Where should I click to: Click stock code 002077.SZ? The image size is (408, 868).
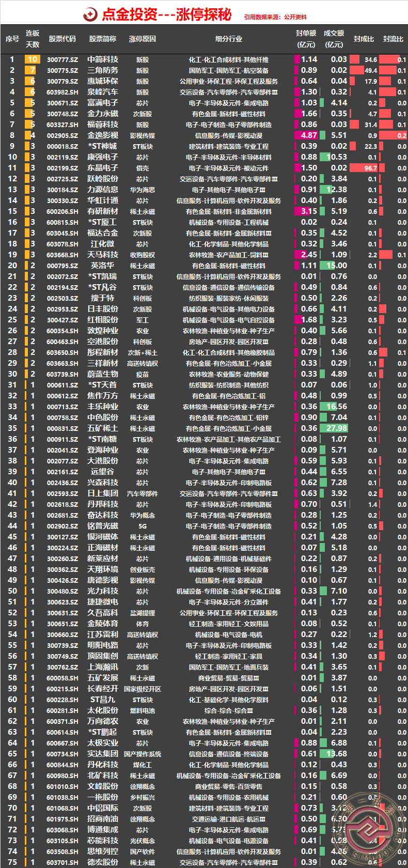(62, 461)
